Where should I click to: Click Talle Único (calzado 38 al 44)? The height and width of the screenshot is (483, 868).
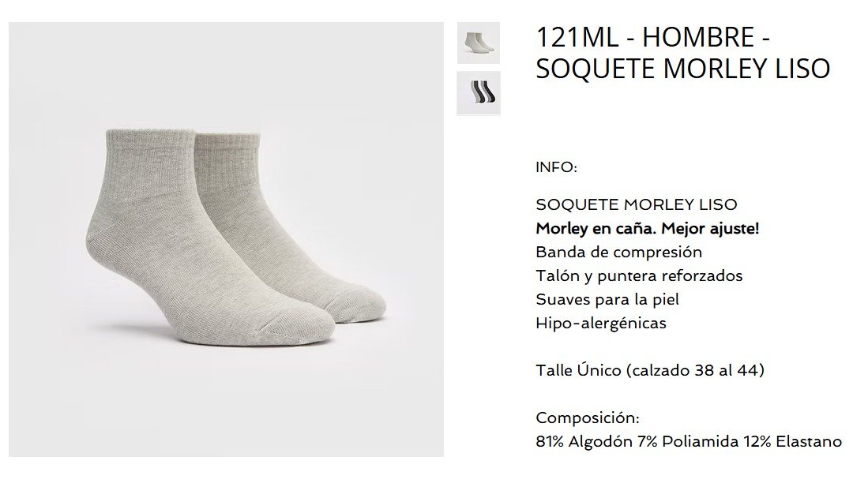pos(650,370)
